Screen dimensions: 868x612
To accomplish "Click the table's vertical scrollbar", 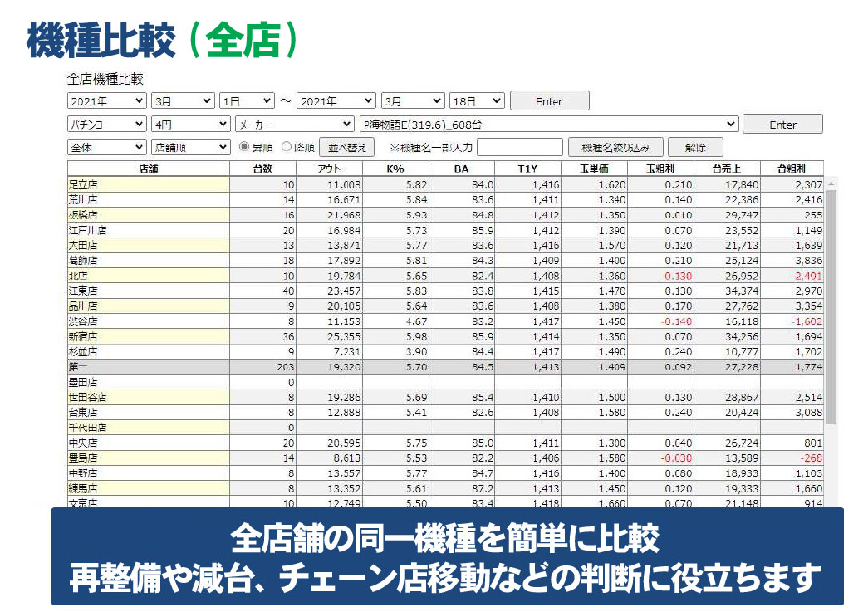I will tap(830, 332).
